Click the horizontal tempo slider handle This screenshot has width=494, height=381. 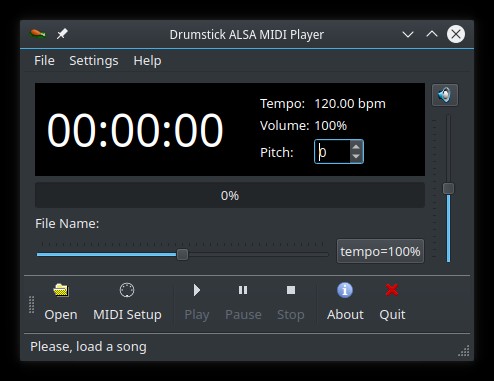182,254
